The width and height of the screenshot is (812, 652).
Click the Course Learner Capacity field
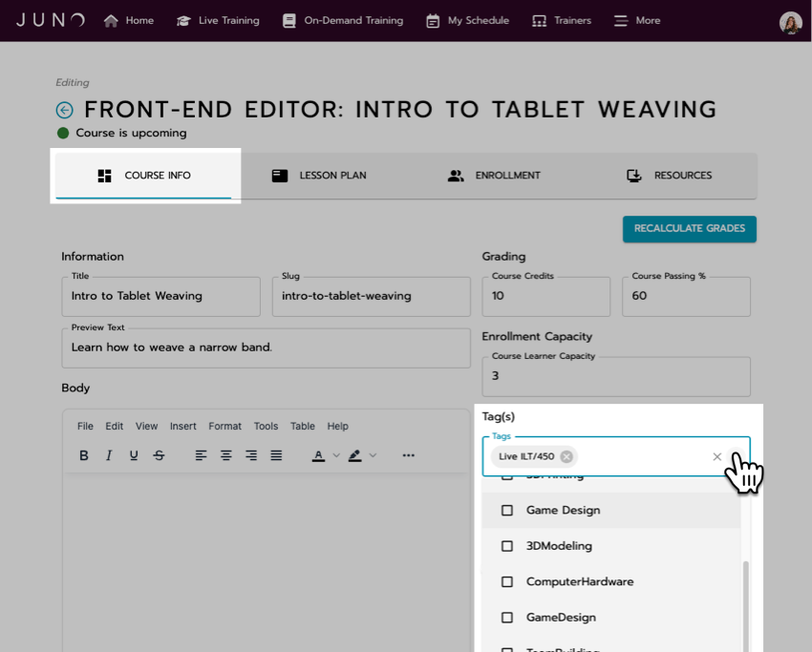tap(615, 376)
